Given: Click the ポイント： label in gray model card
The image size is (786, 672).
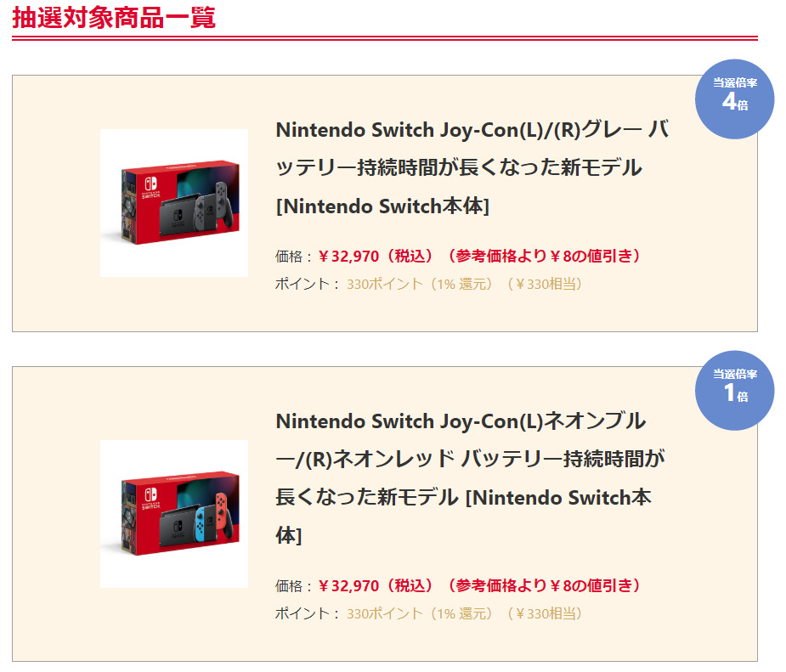Looking at the screenshot, I should click(x=308, y=284).
